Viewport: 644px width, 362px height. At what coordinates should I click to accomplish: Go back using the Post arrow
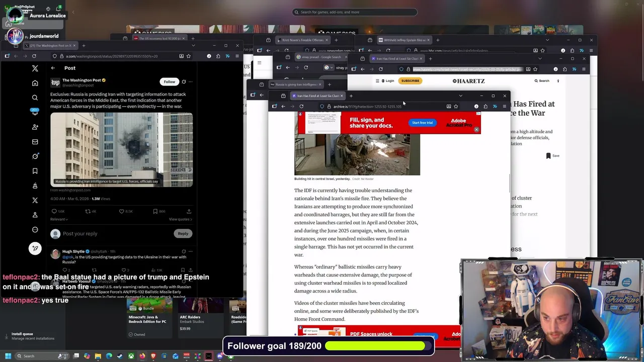click(x=53, y=68)
